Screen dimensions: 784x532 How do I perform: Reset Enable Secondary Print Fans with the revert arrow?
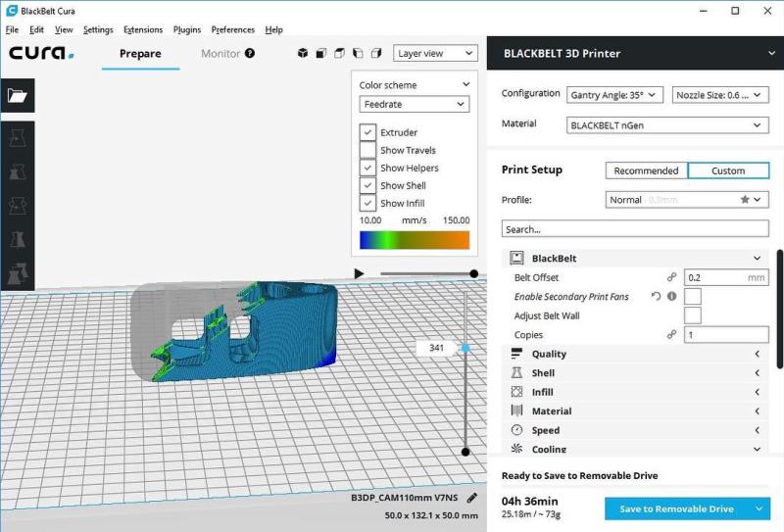pyautogui.click(x=655, y=297)
